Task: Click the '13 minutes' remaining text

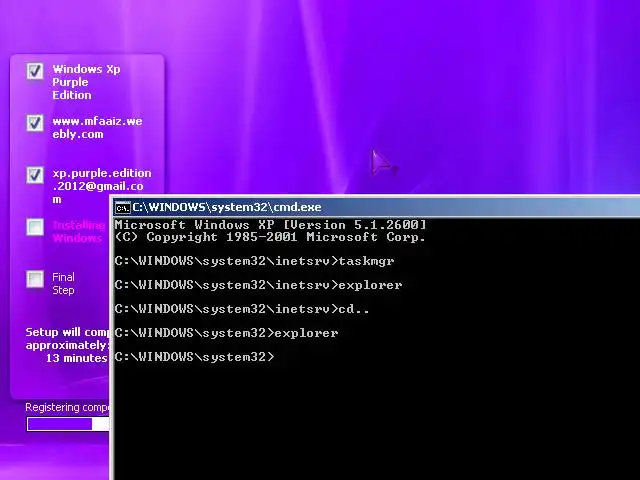Action: (x=76, y=358)
